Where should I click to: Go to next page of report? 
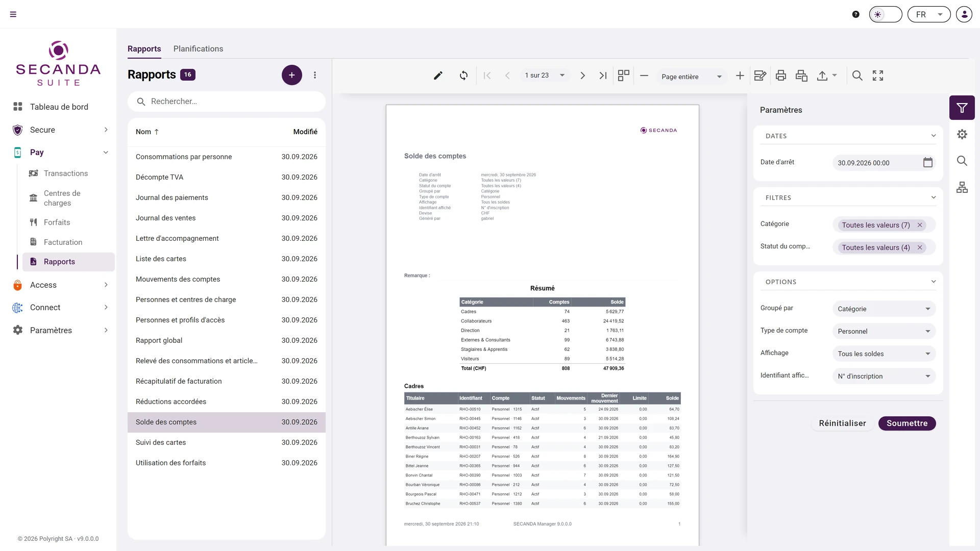click(x=582, y=76)
